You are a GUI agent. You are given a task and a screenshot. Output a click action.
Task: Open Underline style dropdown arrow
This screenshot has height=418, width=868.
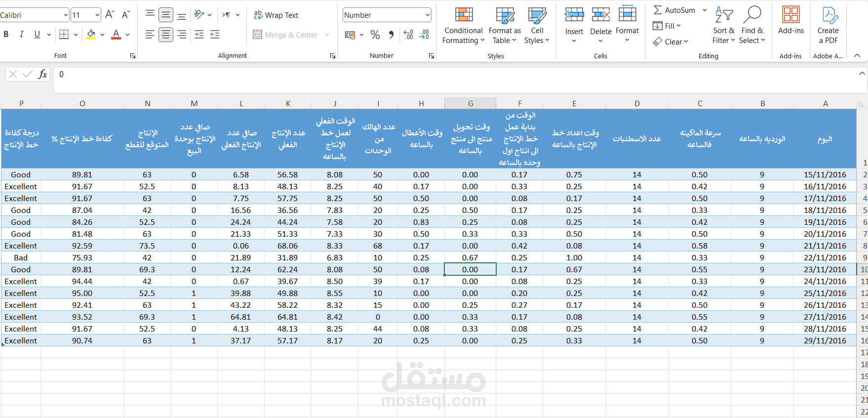[49, 35]
